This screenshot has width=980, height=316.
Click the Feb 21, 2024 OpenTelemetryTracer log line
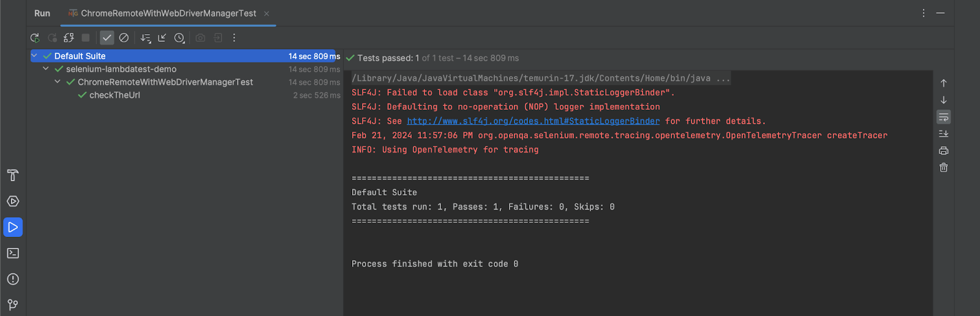click(x=619, y=135)
